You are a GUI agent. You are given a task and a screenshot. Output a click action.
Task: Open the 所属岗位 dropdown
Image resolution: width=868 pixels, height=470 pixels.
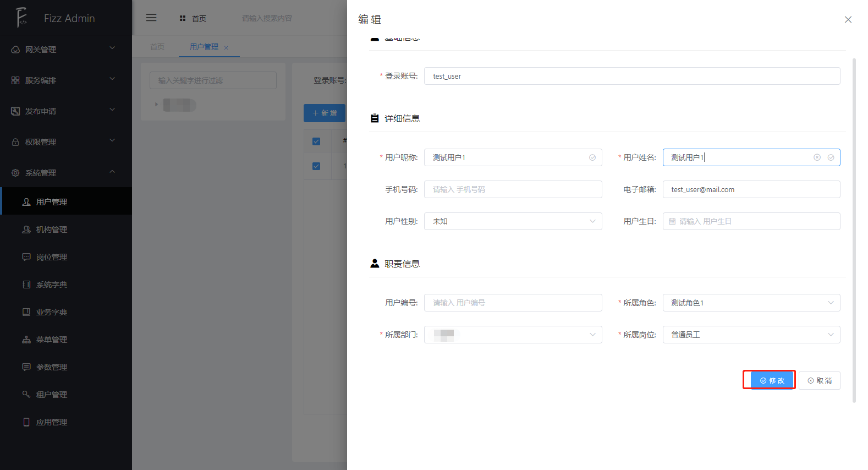(x=751, y=335)
